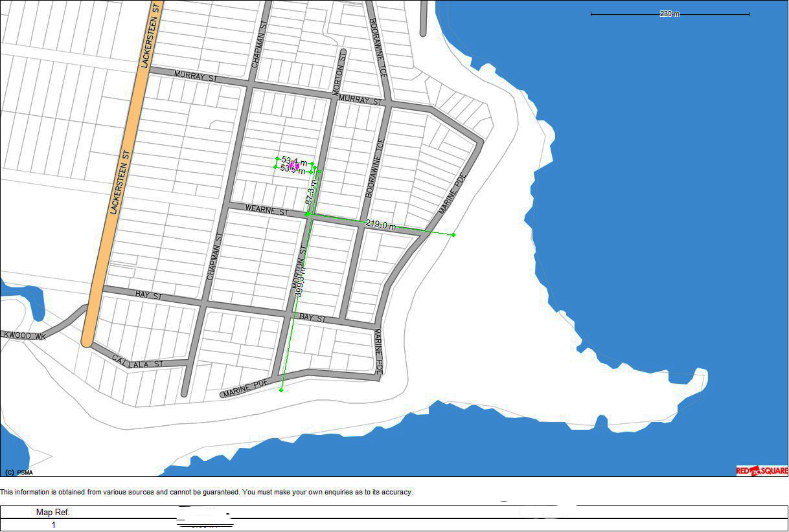Click the disclaimer text below the map
The height and width of the screenshot is (532, 789).
click(206, 491)
